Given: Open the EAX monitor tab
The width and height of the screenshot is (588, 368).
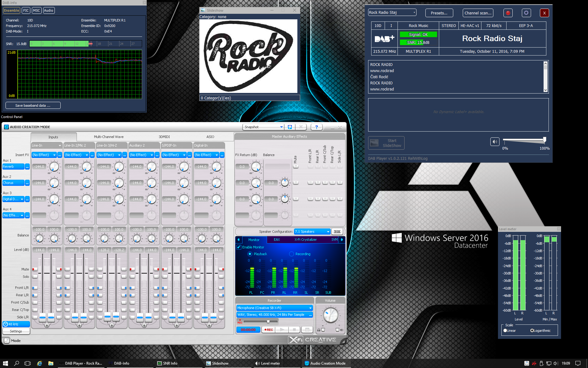Looking at the screenshot, I should coord(277,240).
